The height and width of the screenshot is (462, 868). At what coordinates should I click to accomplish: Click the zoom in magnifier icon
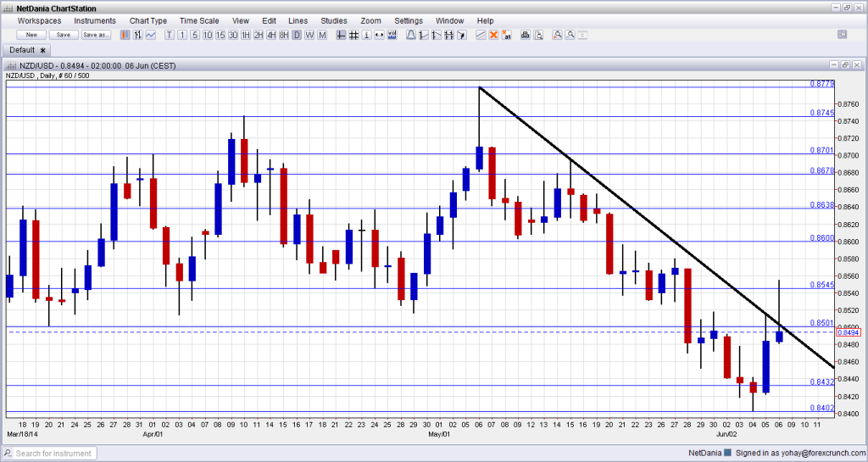click(x=557, y=35)
